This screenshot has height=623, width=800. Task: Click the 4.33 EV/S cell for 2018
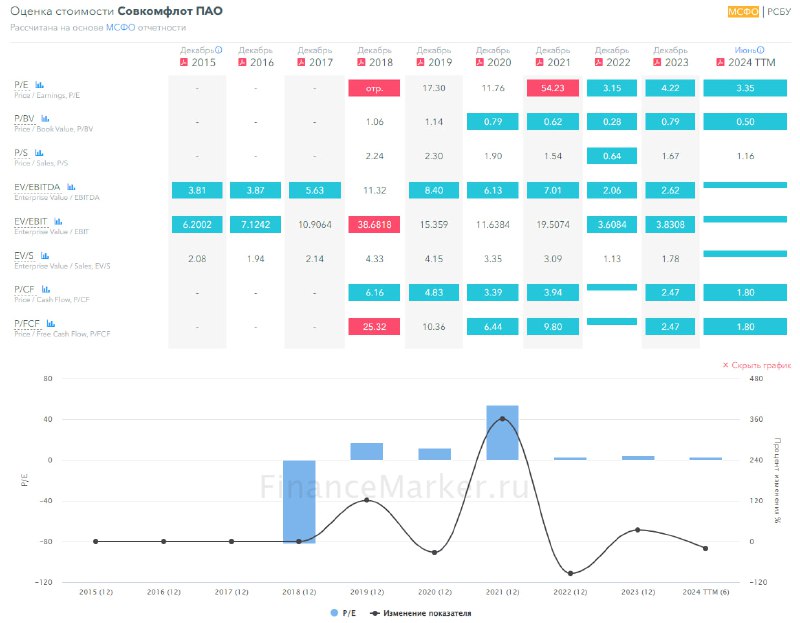tap(374, 259)
